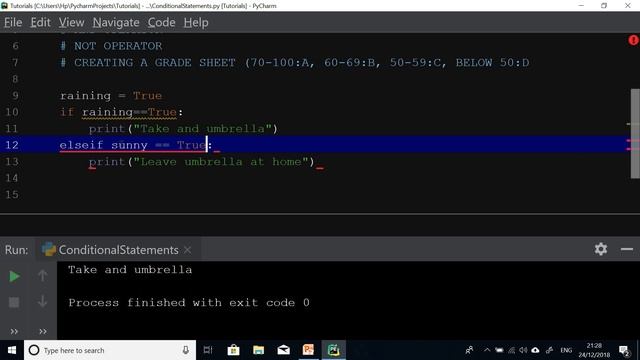Open File Explorer from the taskbar
The height and width of the screenshot is (360, 640).
258,350
